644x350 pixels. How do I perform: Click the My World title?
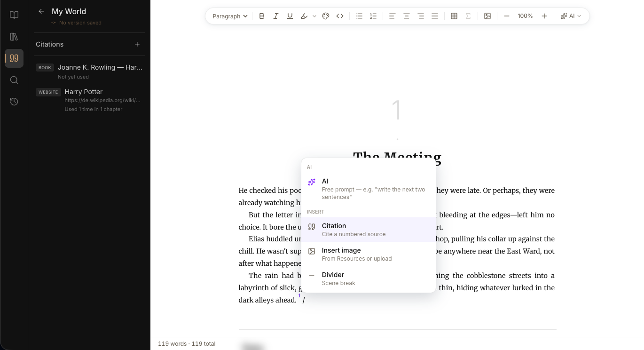coord(69,11)
